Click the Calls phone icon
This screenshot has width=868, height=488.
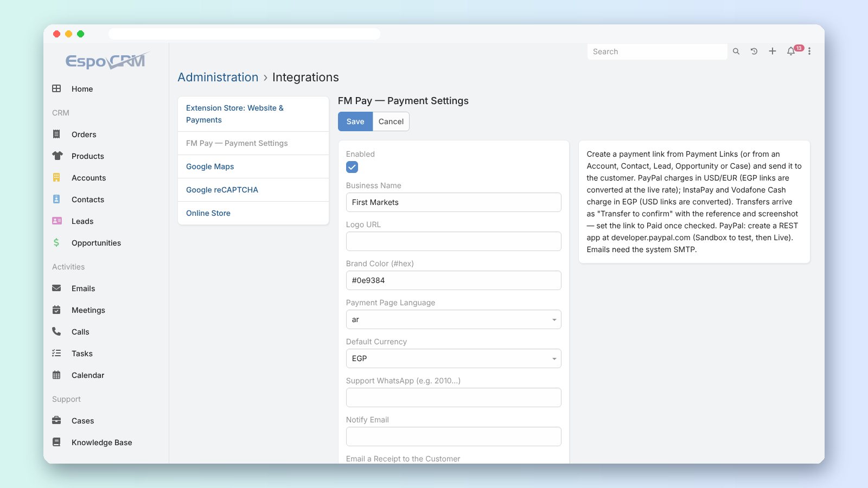pyautogui.click(x=56, y=331)
